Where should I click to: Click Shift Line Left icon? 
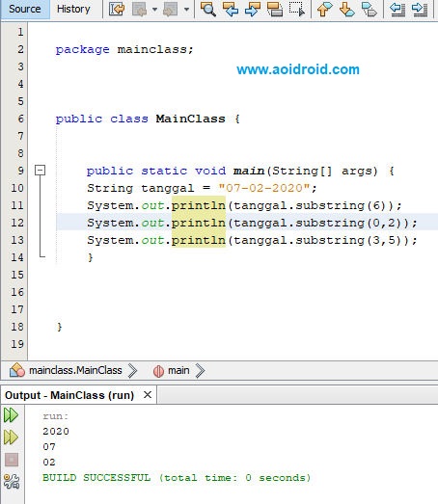coord(397,9)
